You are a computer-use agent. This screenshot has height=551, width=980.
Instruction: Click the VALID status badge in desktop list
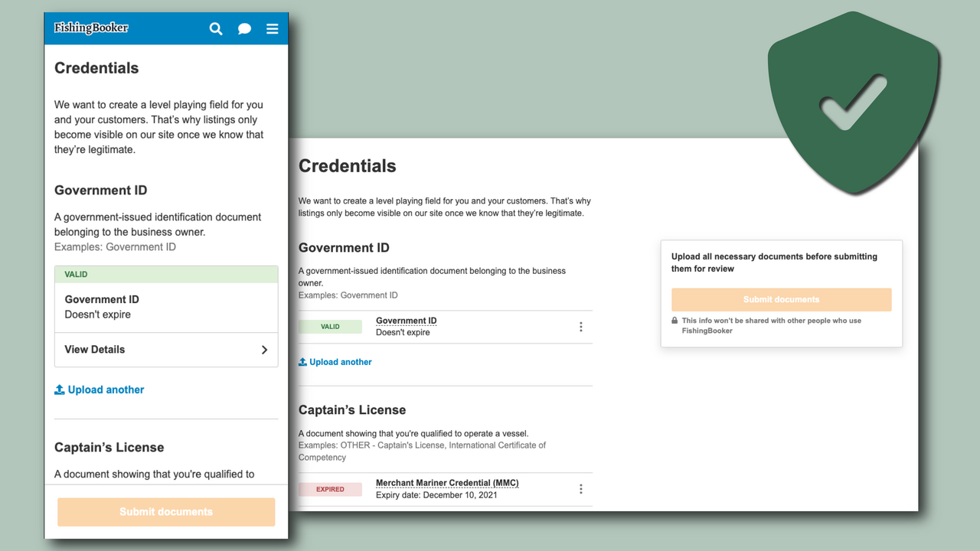330,327
